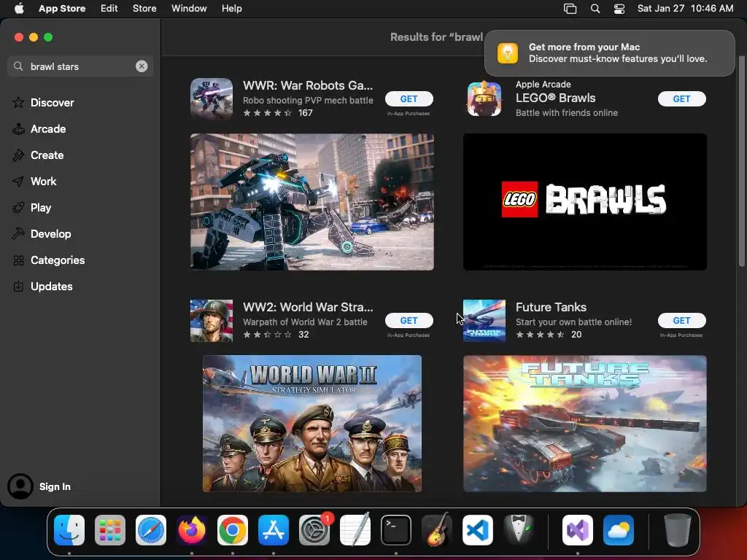The width and height of the screenshot is (747, 560).
Task: Click the account avatar icon
Action: 20,486
